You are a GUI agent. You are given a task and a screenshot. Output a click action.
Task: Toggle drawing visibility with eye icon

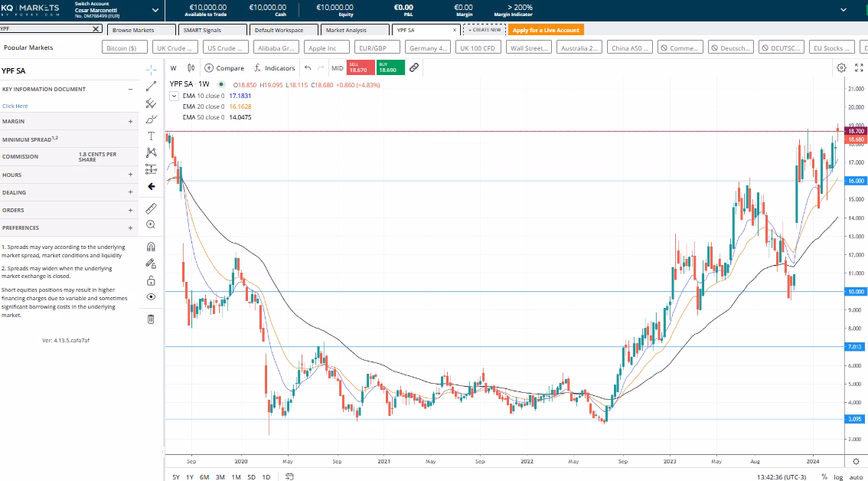click(x=151, y=297)
